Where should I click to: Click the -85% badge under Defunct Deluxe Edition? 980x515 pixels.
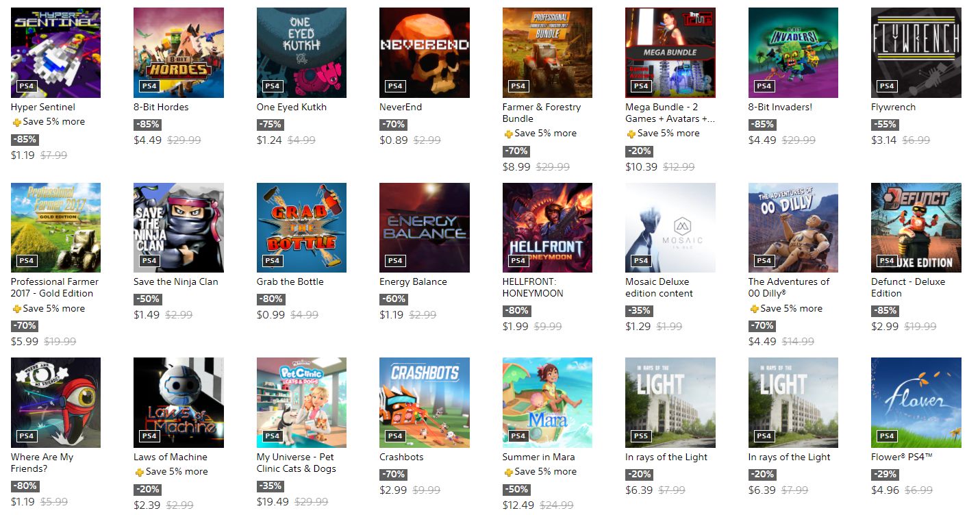tap(885, 311)
